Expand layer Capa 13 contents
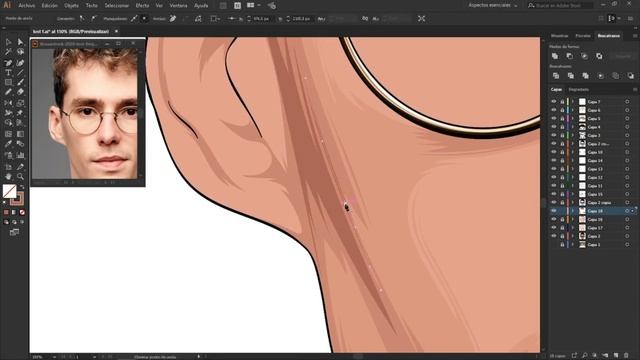 click(573, 169)
